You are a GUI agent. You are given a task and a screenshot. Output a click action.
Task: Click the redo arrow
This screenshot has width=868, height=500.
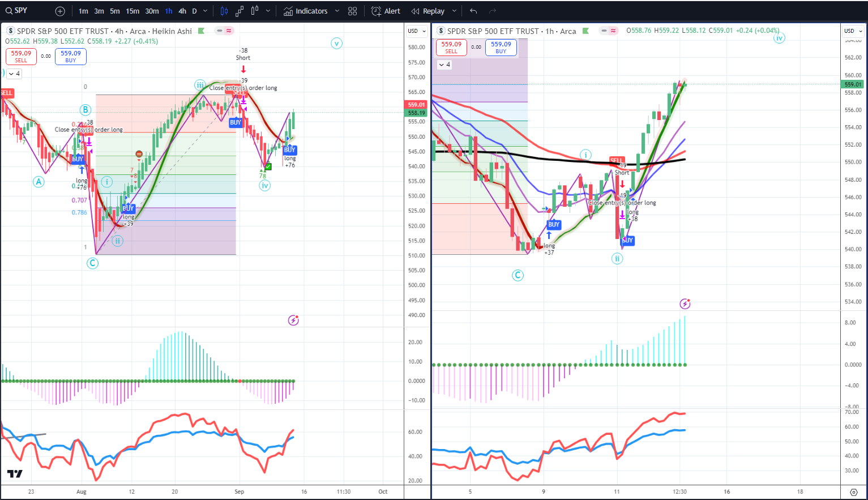point(492,11)
